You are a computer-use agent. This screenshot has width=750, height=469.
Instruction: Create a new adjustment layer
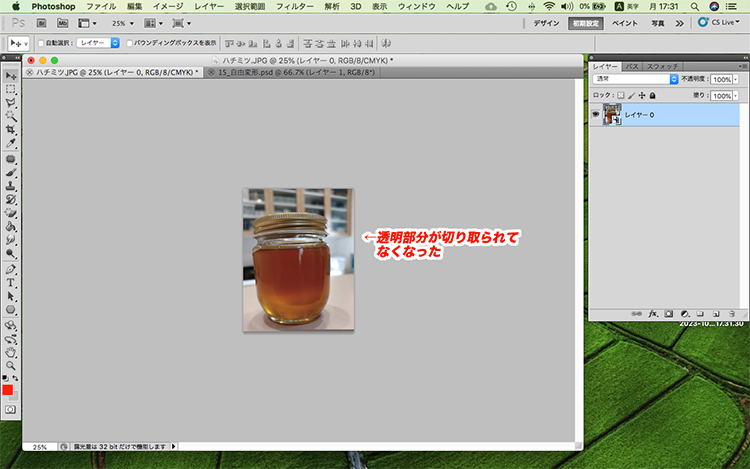[684, 314]
